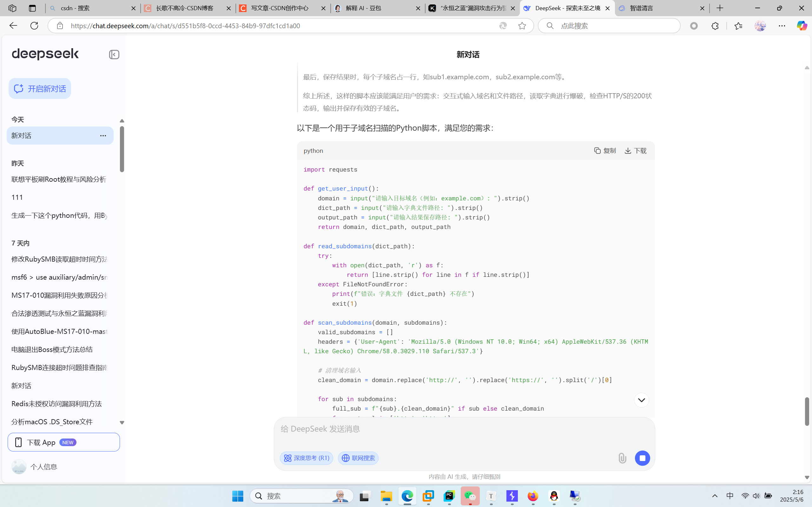
Task: Show hidden system tray icons
Action: pyautogui.click(x=715, y=496)
